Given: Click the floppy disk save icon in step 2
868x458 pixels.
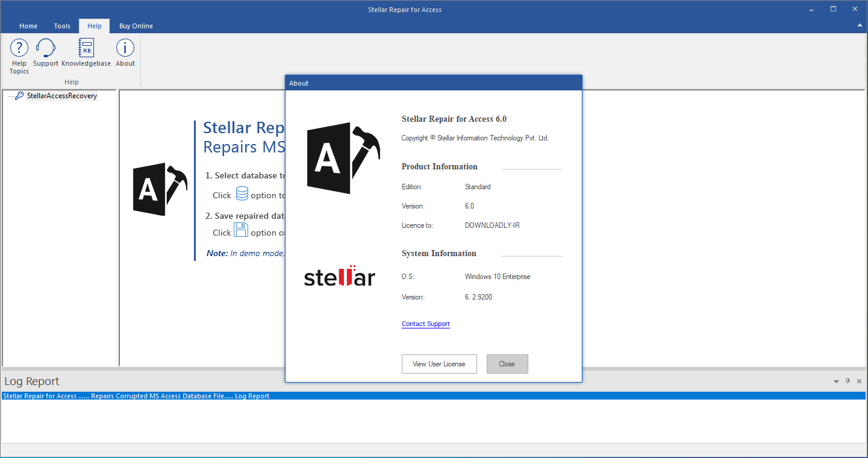Looking at the screenshot, I should point(241,230).
